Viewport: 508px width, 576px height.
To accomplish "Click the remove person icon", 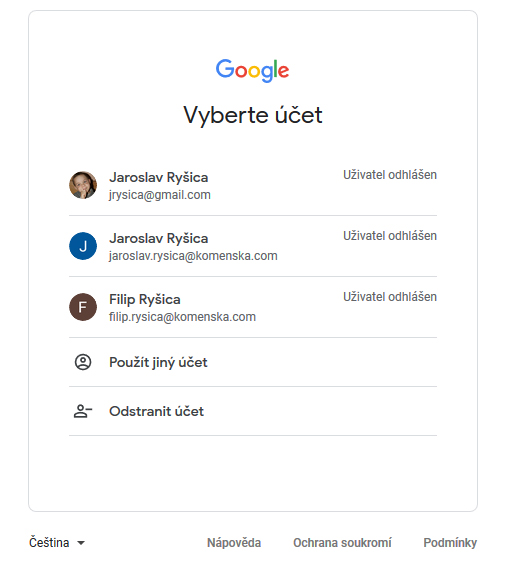I will pos(83,411).
